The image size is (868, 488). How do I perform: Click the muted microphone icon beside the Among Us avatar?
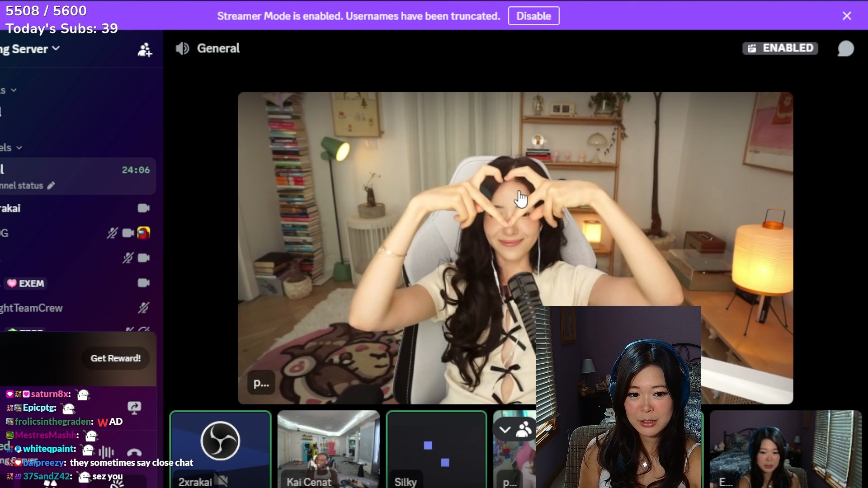pos(112,233)
